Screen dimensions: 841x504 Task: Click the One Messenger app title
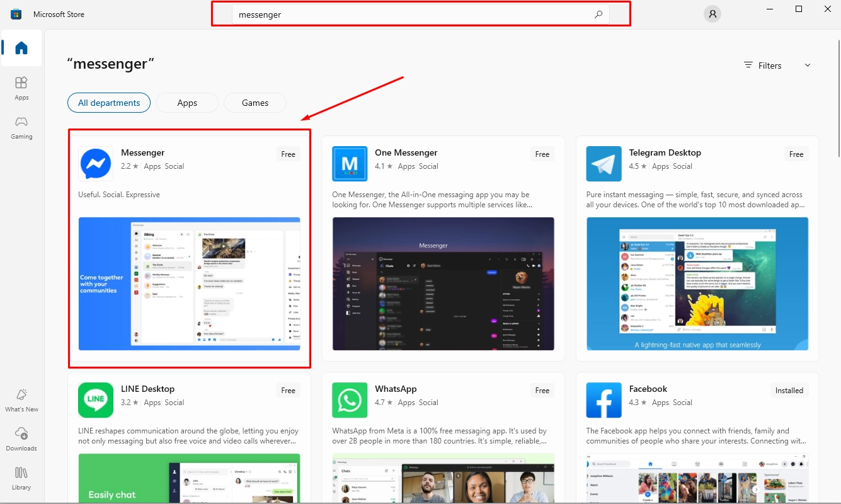coord(406,152)
